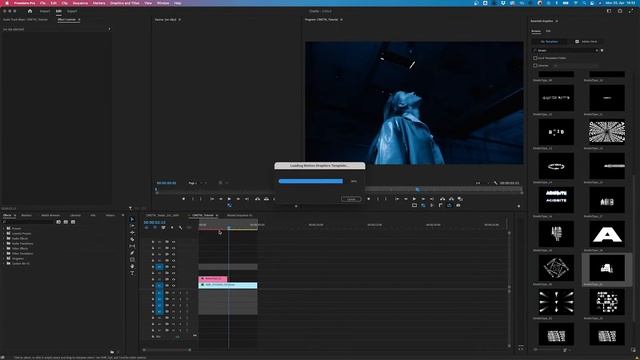The height and width of the screenshot is (360, 640).
Task: Open the Graphics and Titles menu
Action: pos(124,3)
